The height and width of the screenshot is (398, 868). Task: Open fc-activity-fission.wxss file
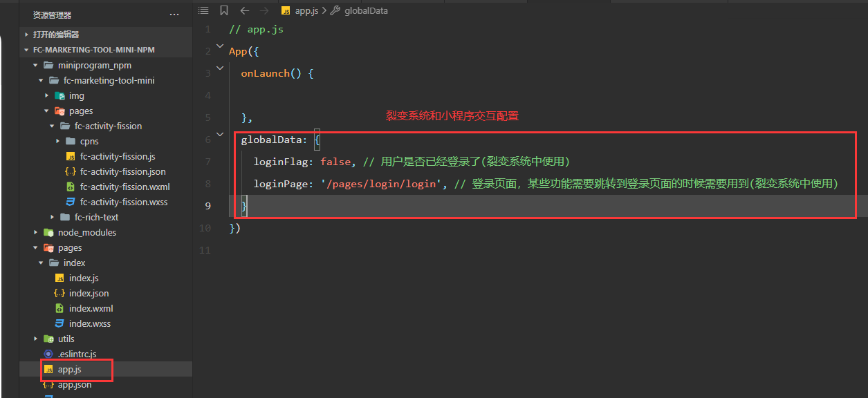coord(123,202)
